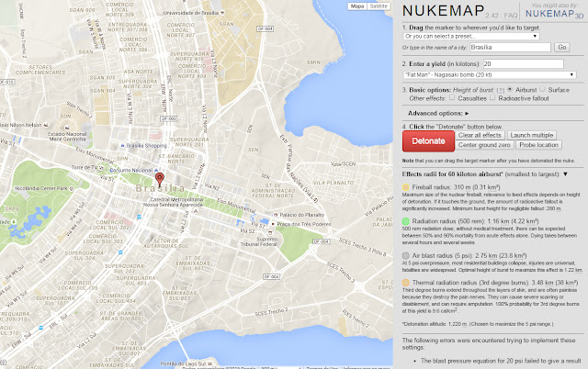The image size is (588, 369).
Task: Open the 'select a preset' city dropdown
Action: (471, 37)
